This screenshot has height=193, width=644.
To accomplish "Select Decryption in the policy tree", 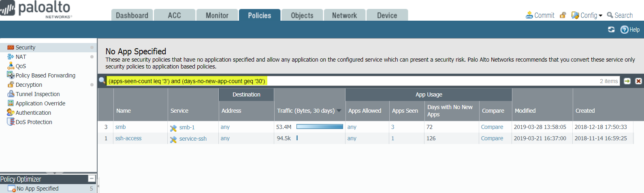I will (x=29, y=85).
